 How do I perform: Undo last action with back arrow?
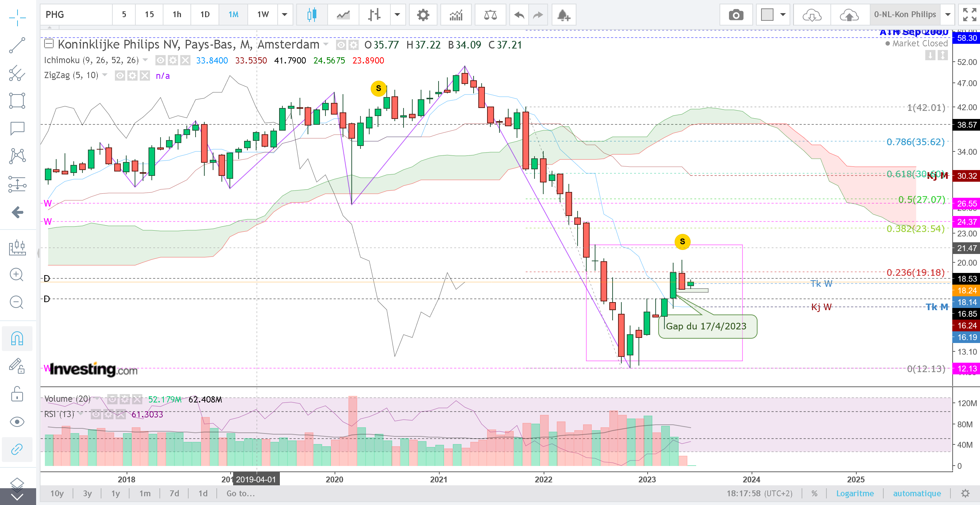519,15
